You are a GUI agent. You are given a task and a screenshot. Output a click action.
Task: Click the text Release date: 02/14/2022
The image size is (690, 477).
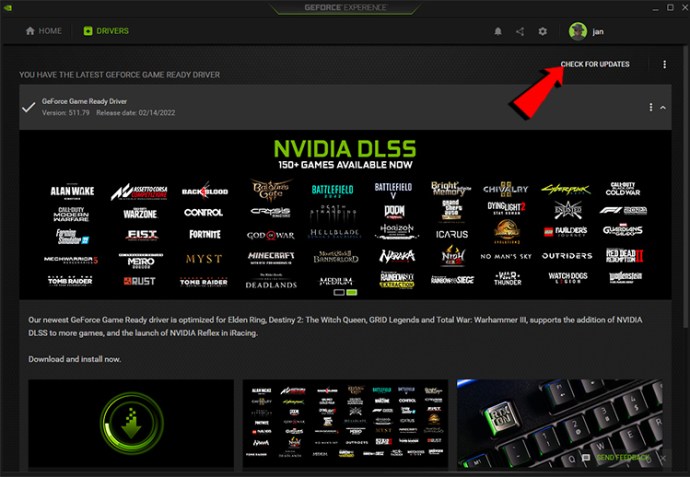[136, 113]
